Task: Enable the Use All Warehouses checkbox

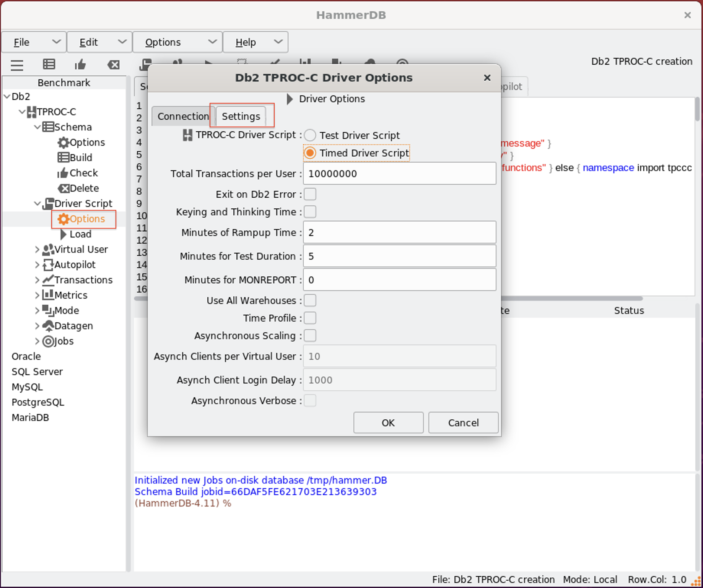Action: 310,300
